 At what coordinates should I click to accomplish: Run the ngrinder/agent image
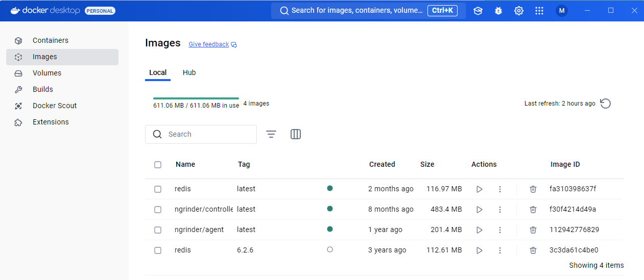pos(480,230)
